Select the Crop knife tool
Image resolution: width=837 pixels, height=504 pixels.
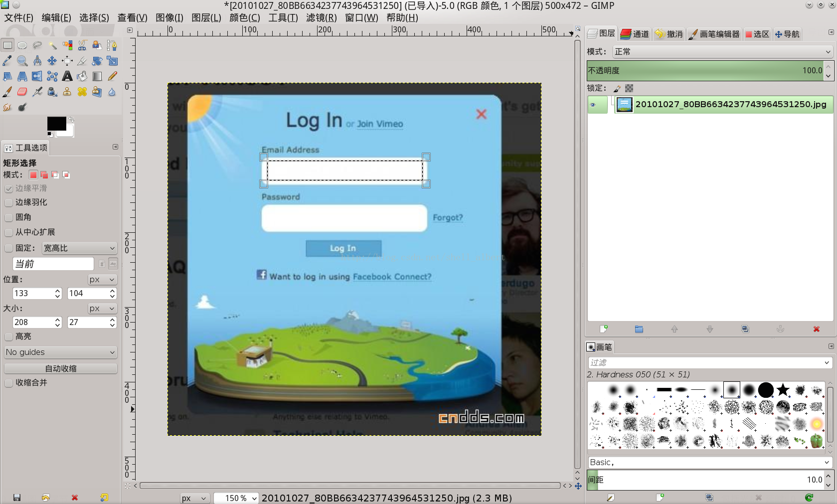coord(82,61)
